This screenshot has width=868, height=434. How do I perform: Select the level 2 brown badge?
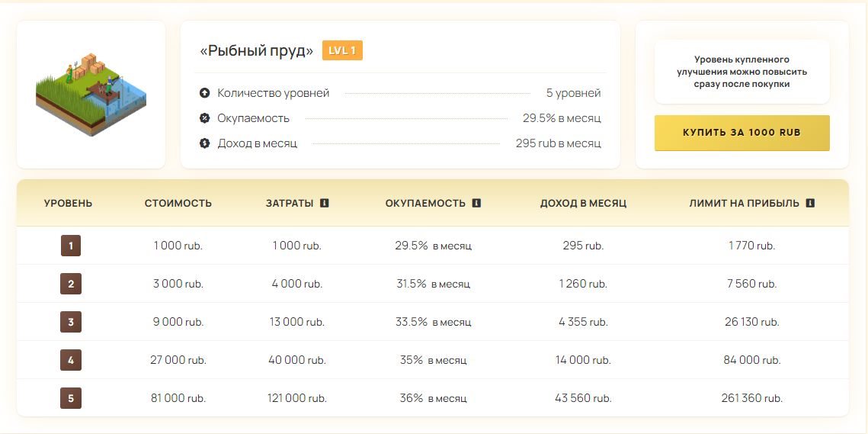point(71,284)
